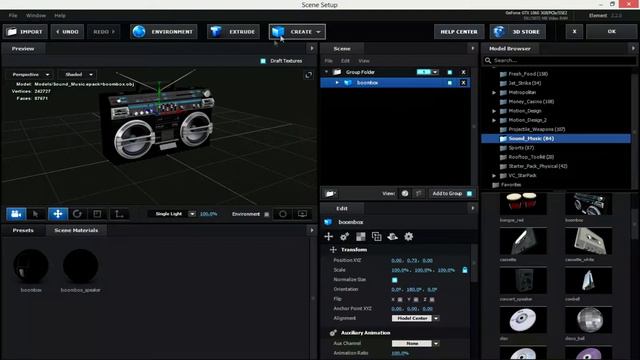Expand the Motion_Design folder
The width and height of the screenshot is (640, 360).
tap(494, 111)
